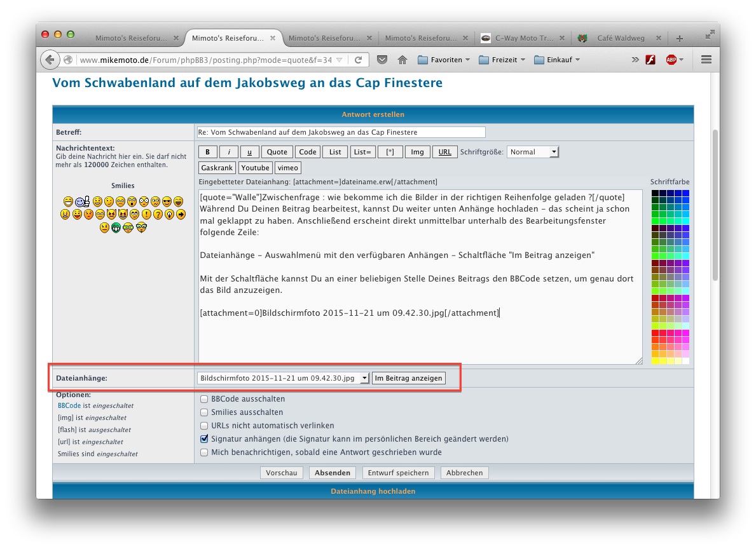Open the Pocket save icon in toolbar
The height and width of the screenshot is (549, 756).
tap(381, 60)
